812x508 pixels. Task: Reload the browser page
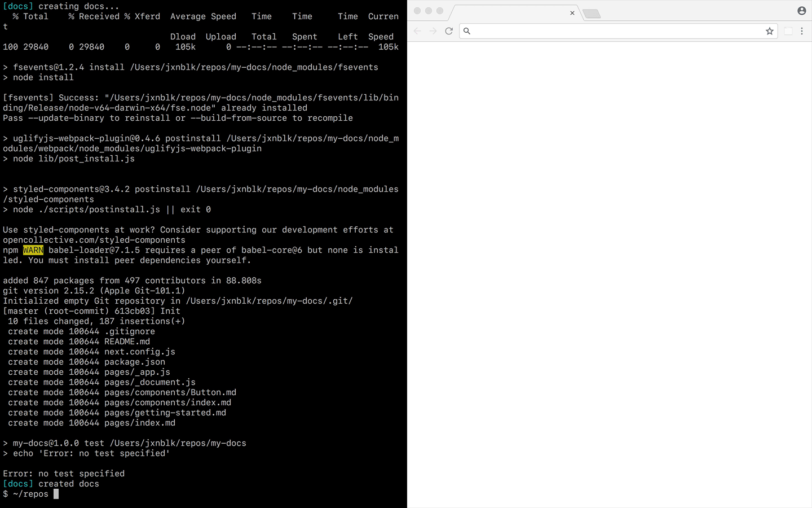click(449, 31)
